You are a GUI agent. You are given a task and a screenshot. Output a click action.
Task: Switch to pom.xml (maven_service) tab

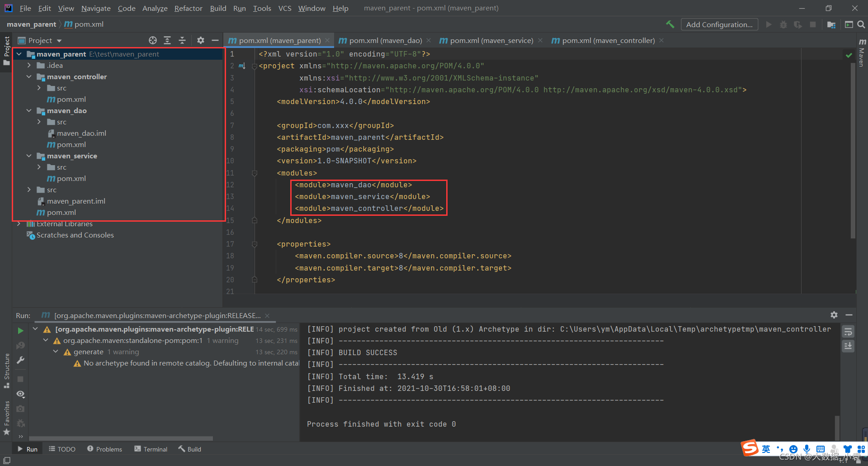[x=491, y=40]
